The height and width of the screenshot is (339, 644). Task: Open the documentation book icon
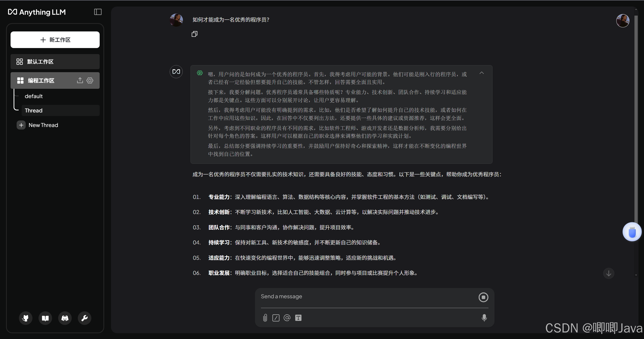(x=45, y=318)
